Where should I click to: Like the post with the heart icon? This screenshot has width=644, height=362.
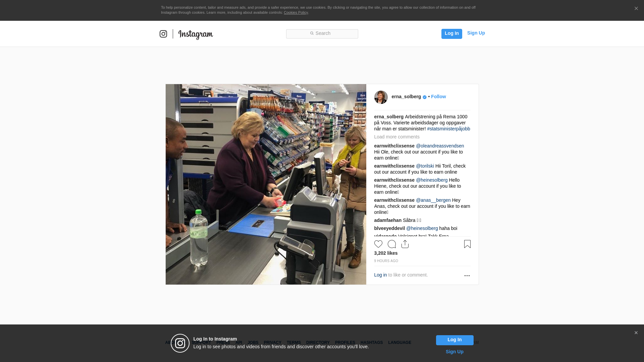pyautogui.click(x=378, y=244)
